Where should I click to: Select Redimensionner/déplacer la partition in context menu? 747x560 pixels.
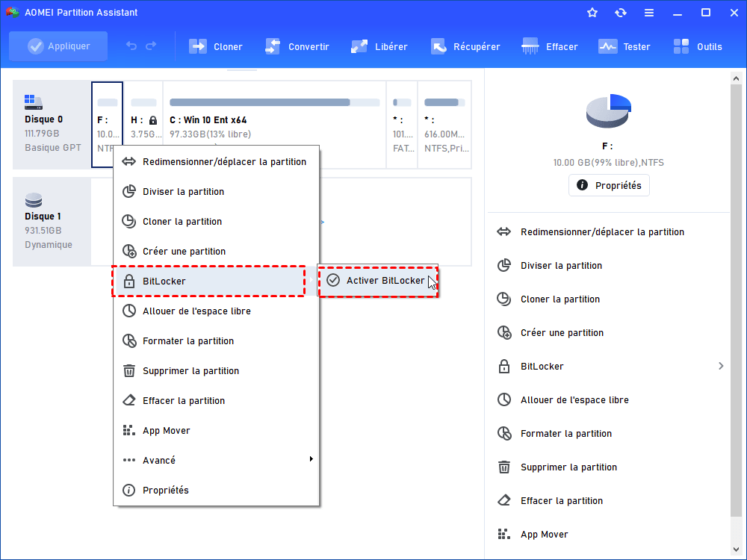[x=217, y=162]
